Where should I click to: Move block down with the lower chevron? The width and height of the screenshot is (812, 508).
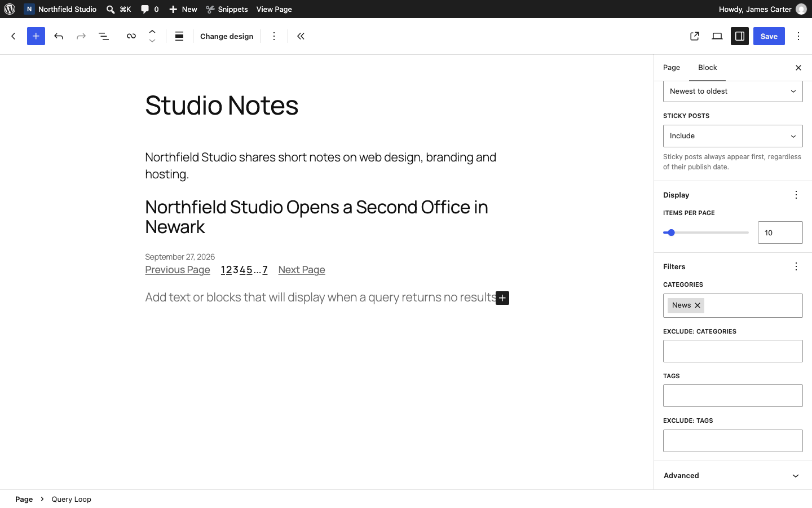click(152, 41)
